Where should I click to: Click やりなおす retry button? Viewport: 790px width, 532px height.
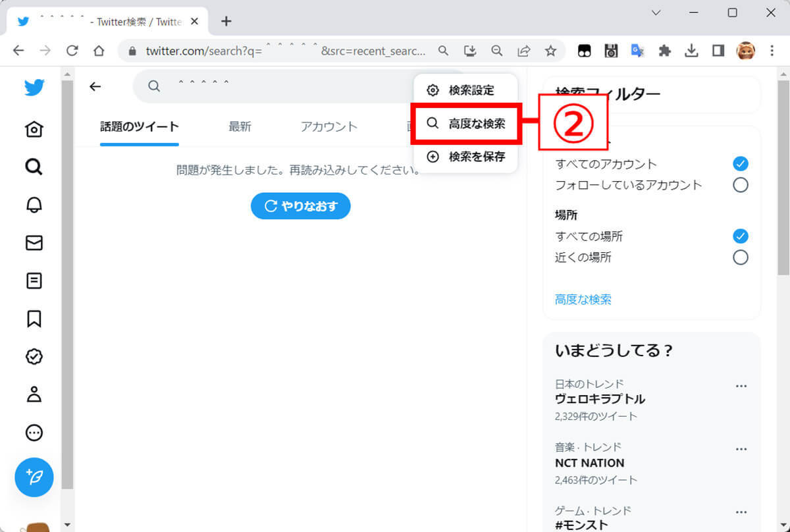point(300,206)
